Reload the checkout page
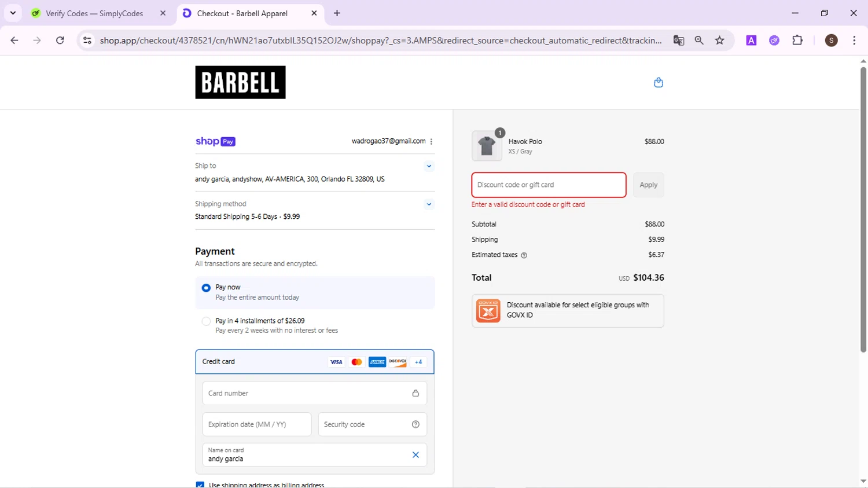Viewport: 868px width, 488px height. click(60, 41)
